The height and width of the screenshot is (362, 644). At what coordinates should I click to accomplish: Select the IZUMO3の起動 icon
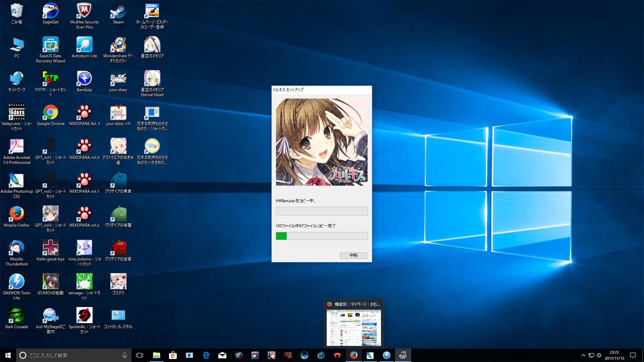point(50,284)
